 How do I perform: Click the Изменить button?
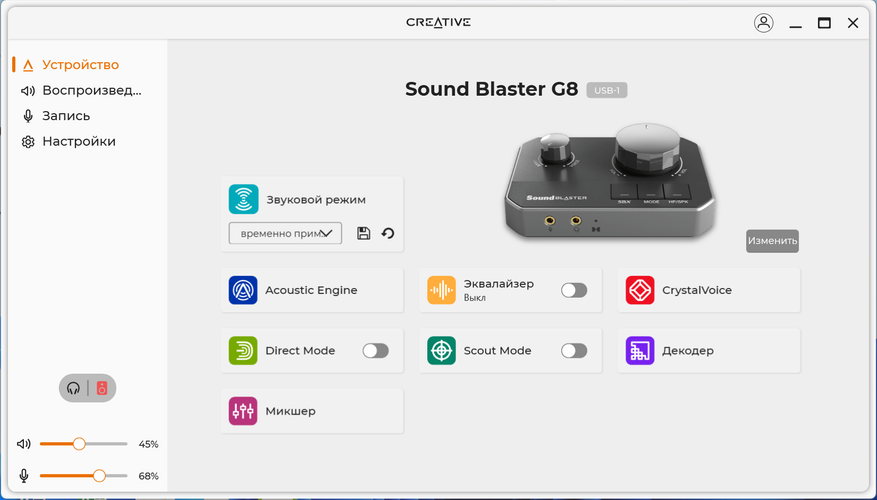772,241
